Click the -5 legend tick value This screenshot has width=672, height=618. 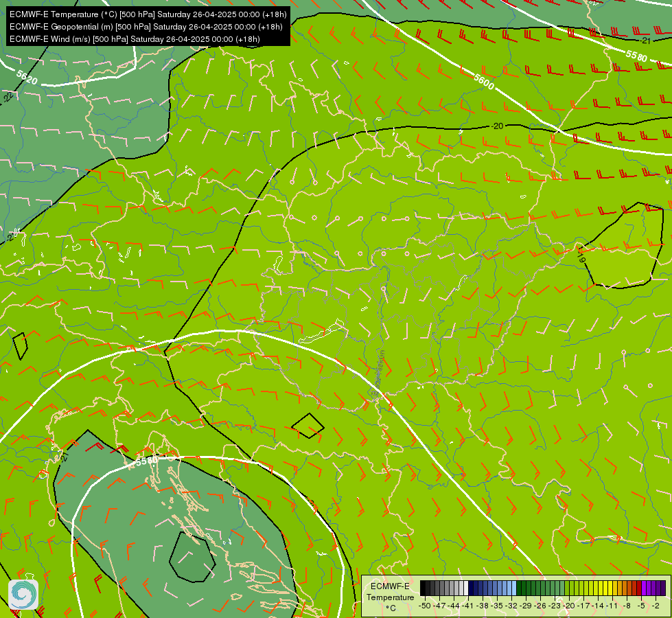point(642,606)
